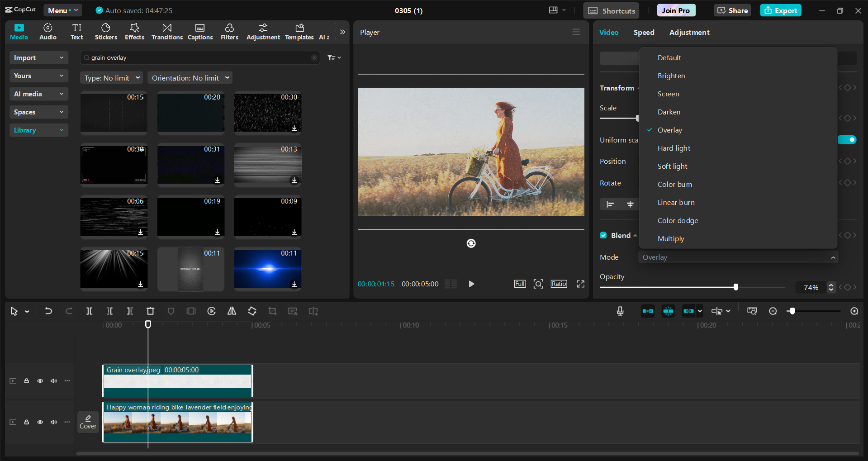Collapse the Blend section
The width and height of the screenshot is (868, 461).
(635, 235)
